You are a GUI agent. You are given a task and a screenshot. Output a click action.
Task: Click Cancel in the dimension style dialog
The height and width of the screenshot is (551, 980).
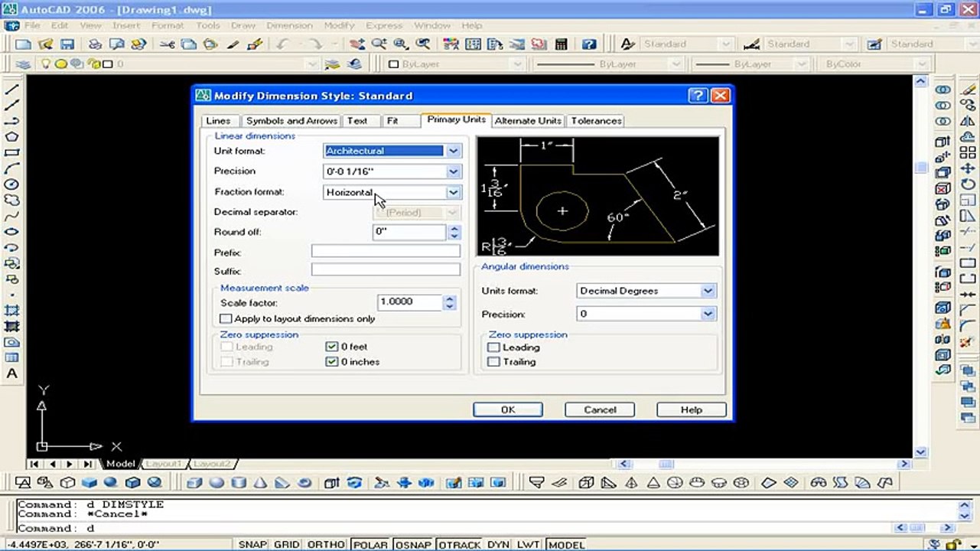(600, 409)
